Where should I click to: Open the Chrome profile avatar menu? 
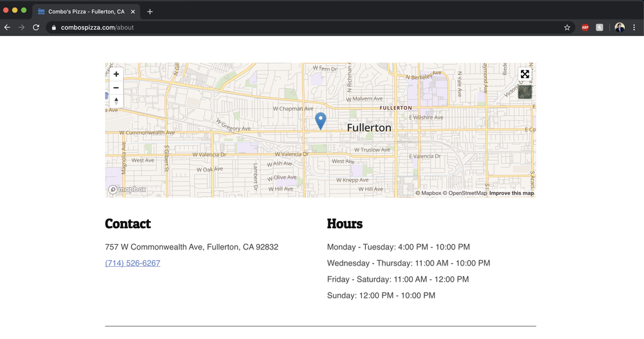[x=620, y=28]
